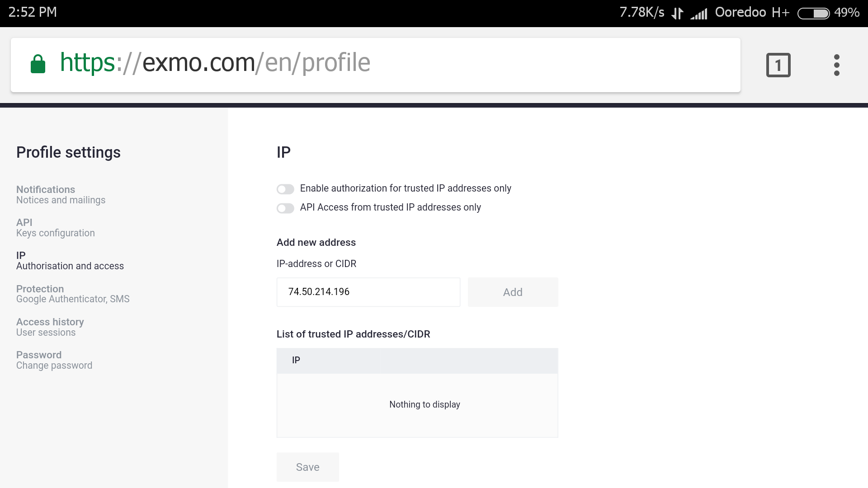Click the Save button for IP settings
The height and width of the screenshot is (488, 868).
tap(307, 467)
